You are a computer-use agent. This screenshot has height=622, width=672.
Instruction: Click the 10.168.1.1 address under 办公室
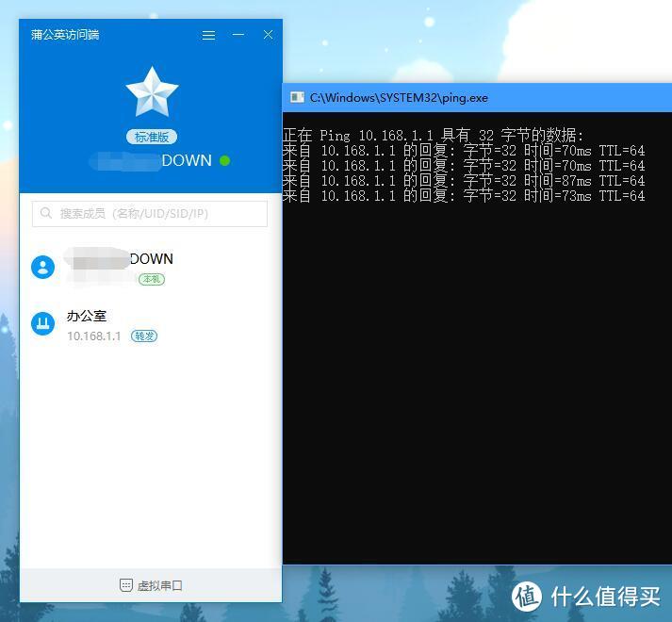click(94, 336)
